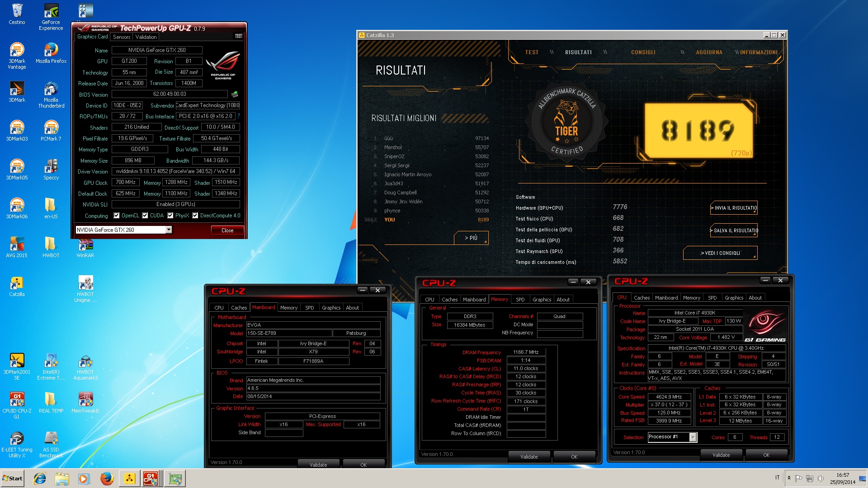The image size is (868, 488).
Task: Open the HWBOT Aquamark3 desktop icon
Action: coord(85,366)
